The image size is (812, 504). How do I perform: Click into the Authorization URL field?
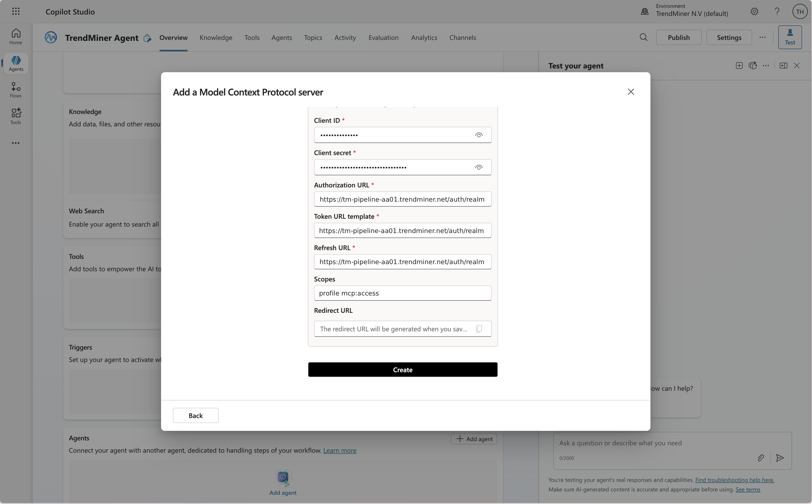coord(403,199)
